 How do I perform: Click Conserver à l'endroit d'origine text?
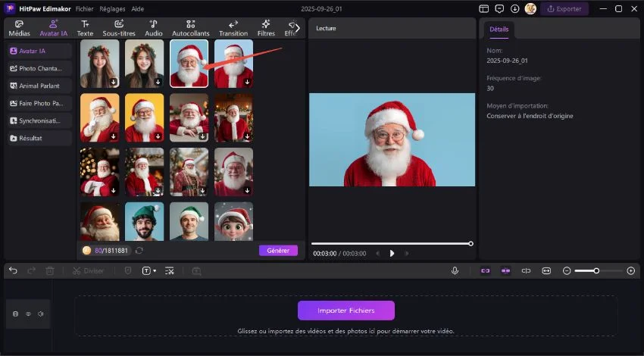pyautogui.click(x=530, y=116)
